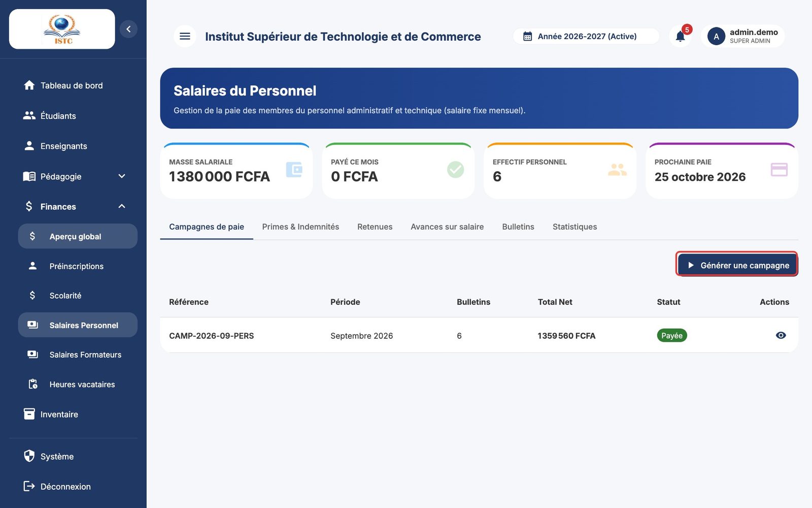The width and height of the screenshot is (812, 508).
Task: Select the Campagnes de paie tab
Action: [x=207, y=227]
